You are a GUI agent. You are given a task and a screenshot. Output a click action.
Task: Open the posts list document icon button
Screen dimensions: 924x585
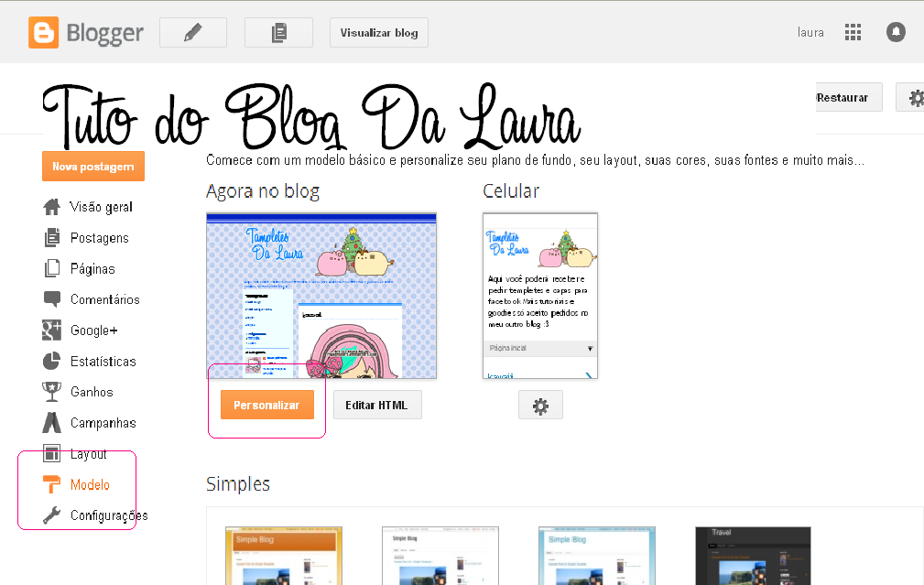point(278,32)
